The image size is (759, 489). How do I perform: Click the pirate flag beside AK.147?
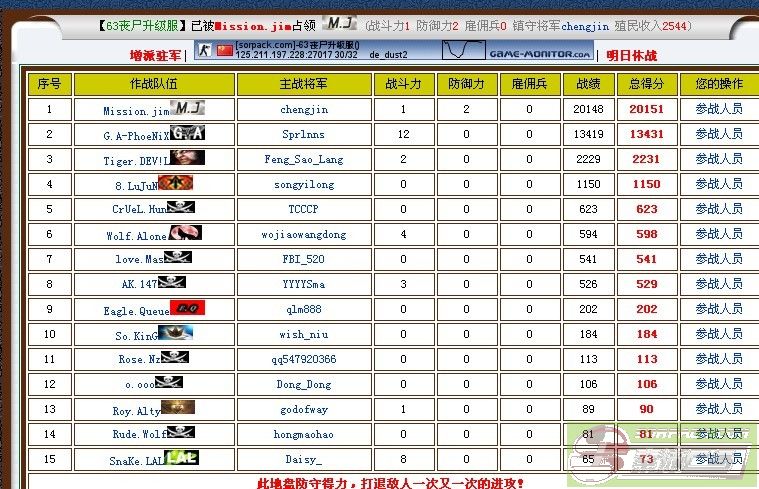point(174,283)
